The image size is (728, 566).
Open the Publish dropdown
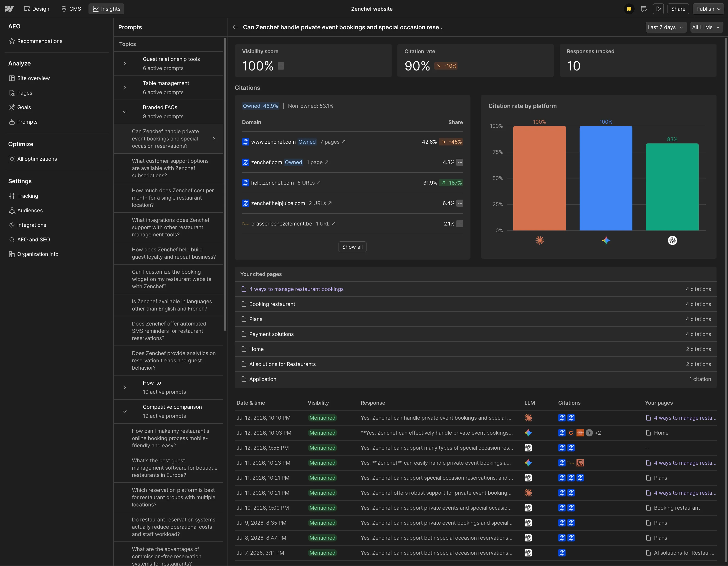click(708, 9)
